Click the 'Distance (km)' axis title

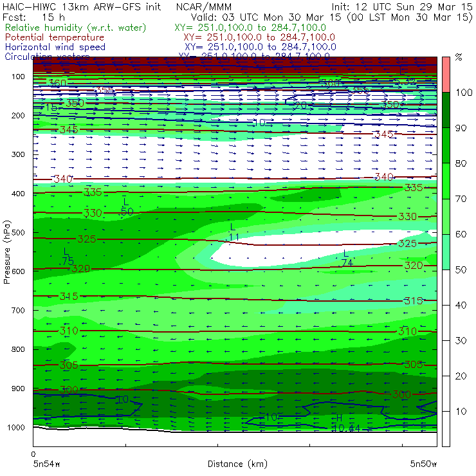click(x=237, y=464)
